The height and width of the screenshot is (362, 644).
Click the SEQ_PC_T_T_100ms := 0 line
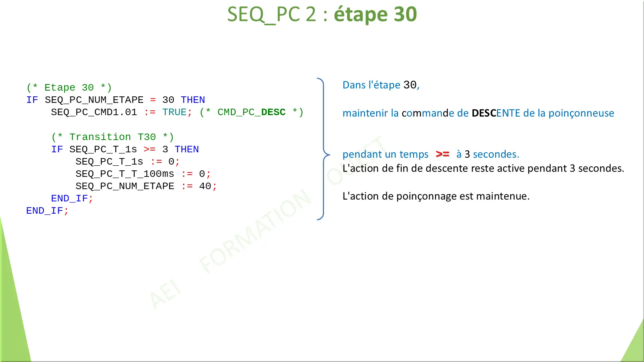click(x=142, y=174)
